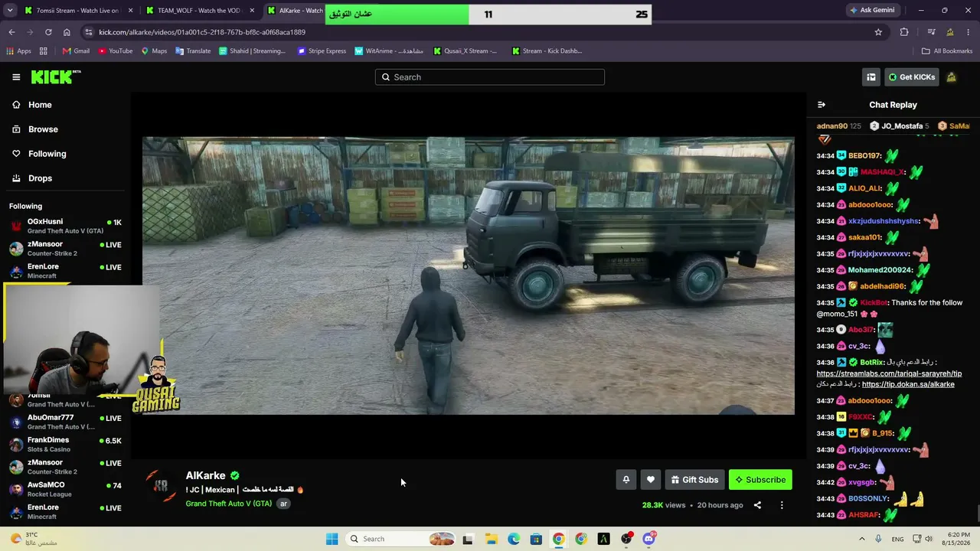Expand the system tray hidden icons chevron
The height and width of the screenshot is (551, 980).
point(861,539)
